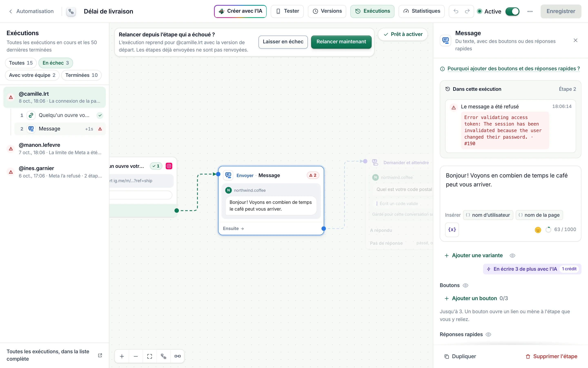
Task: Select the Avec votre équipe 2 filter
Action: tap(32, 75)
